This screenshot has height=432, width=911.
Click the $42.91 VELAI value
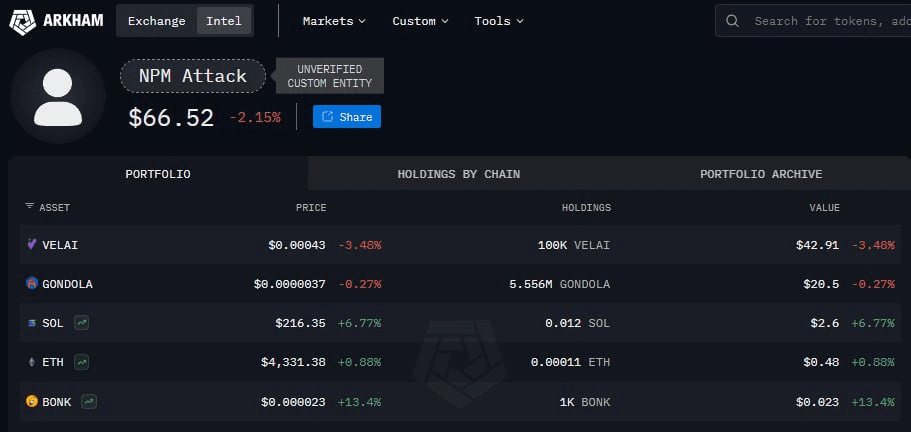point(817,245)
